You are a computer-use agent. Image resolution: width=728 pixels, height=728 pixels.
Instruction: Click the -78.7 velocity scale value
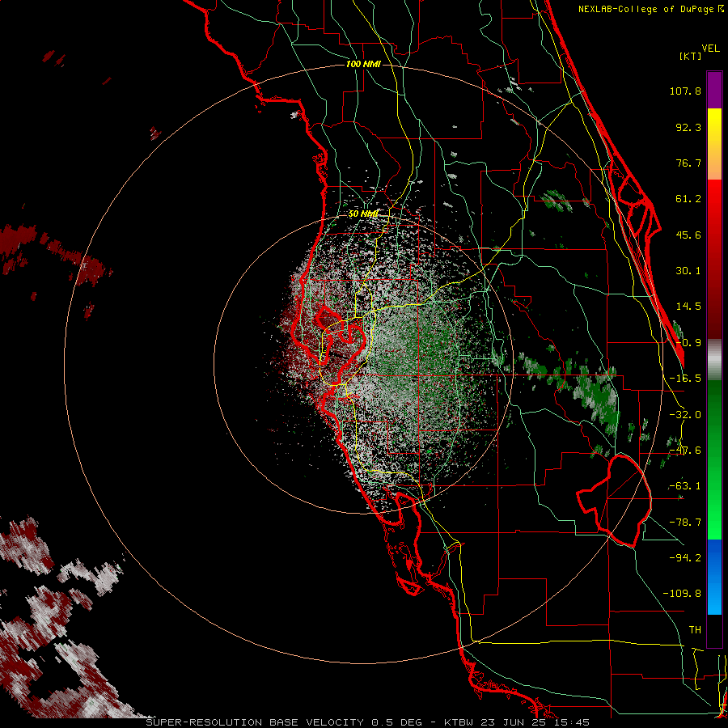(x=685, y=523)
